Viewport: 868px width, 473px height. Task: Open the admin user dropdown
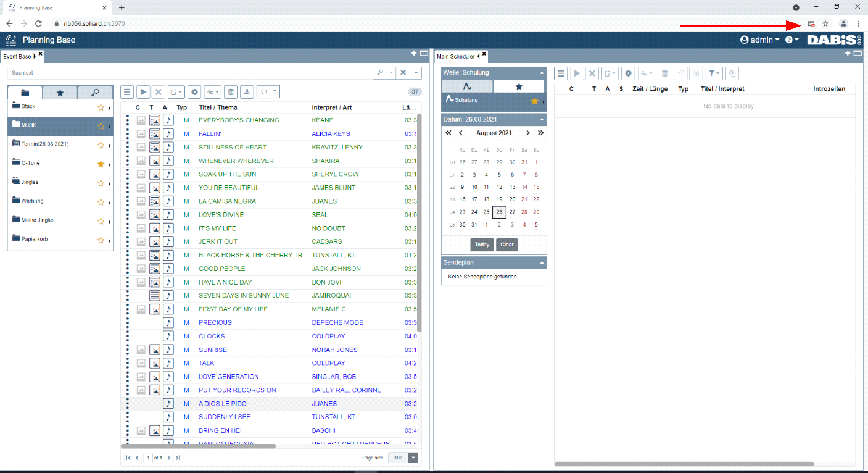(x=760, y=40)
